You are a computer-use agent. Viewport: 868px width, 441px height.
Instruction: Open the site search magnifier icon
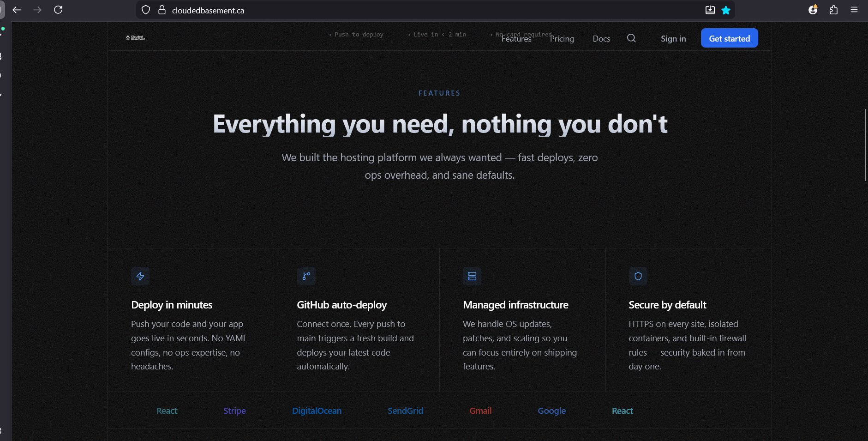631,38
